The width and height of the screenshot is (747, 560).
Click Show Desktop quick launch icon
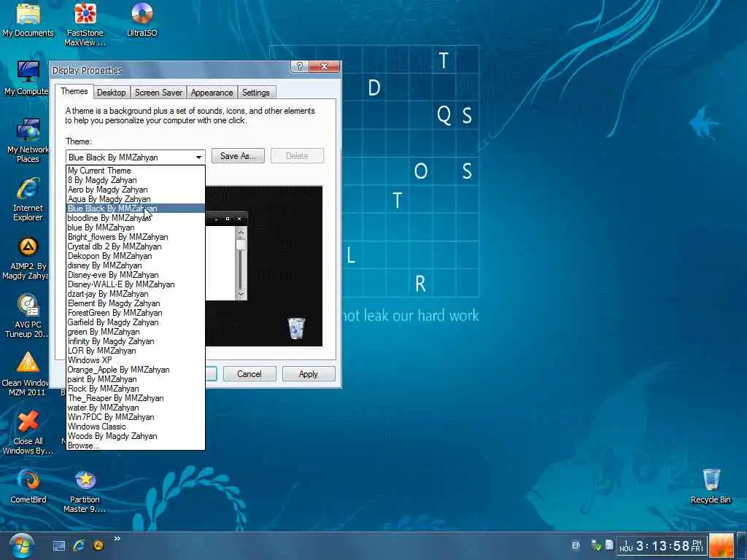(59, 545)
